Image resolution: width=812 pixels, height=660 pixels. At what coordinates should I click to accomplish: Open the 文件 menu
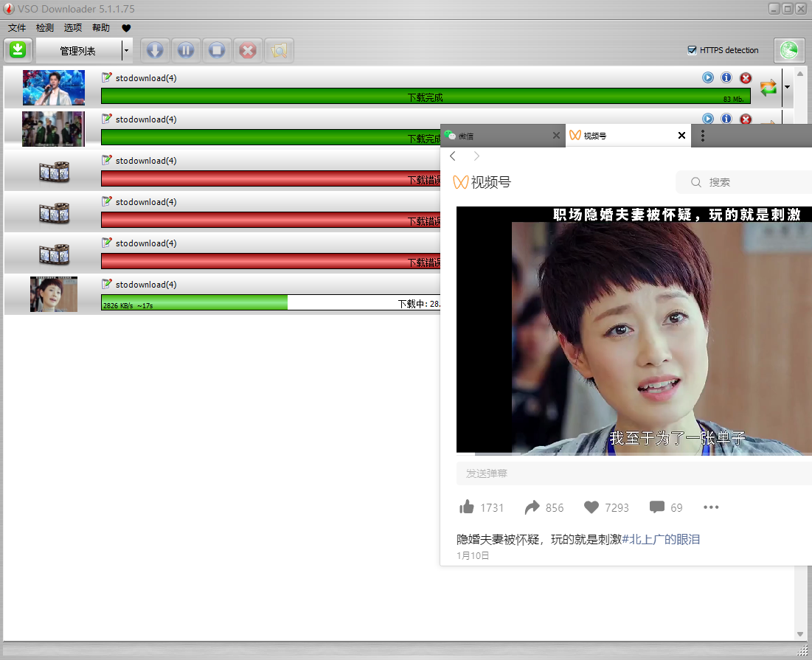pos(16,28)
